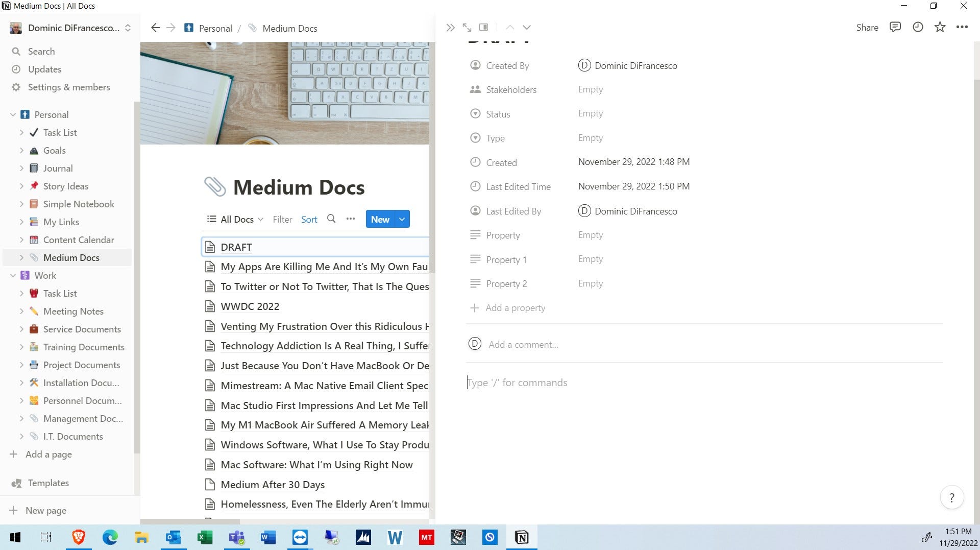Switch peek mode layout icon
The height and width of the screenshot is (550, 980).
pos(483,28)
